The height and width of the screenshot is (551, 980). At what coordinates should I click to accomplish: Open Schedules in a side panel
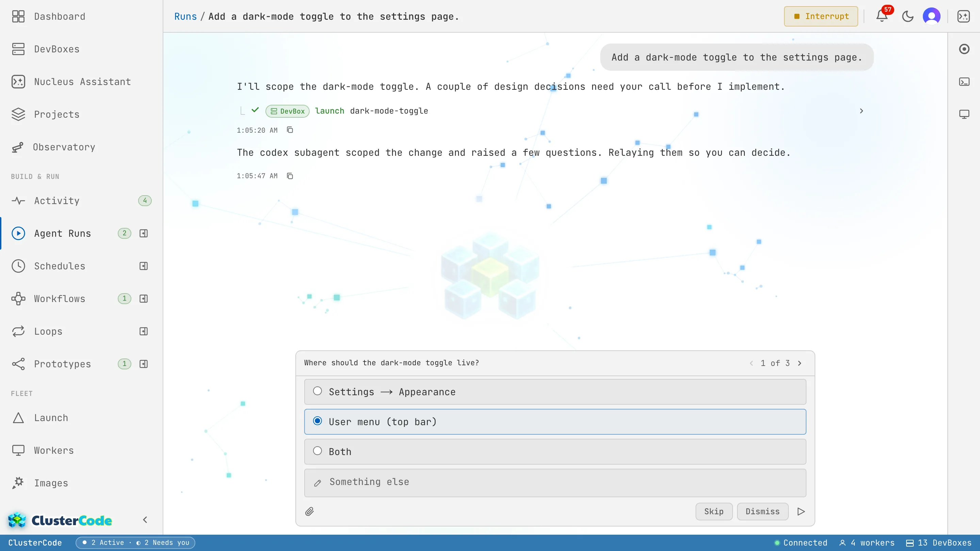coord(143,266)
